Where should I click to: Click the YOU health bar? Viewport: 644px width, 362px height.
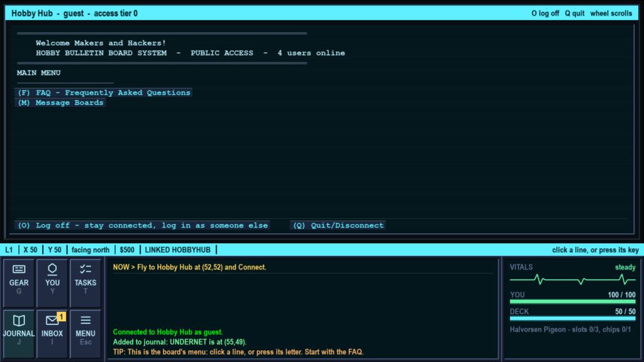(572, 302)
